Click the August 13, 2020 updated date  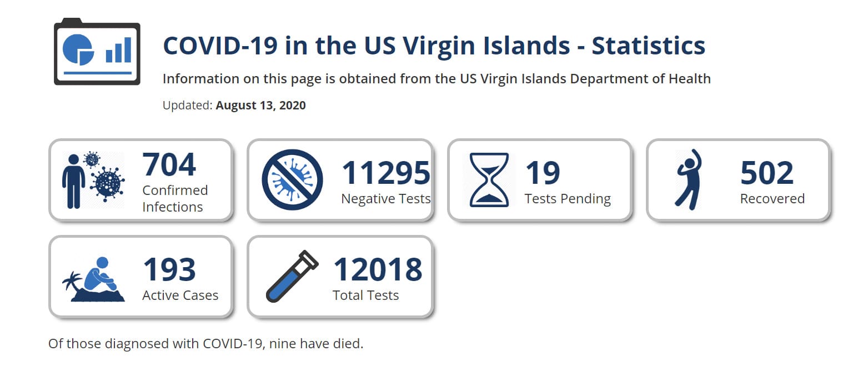tap(260, 106)
